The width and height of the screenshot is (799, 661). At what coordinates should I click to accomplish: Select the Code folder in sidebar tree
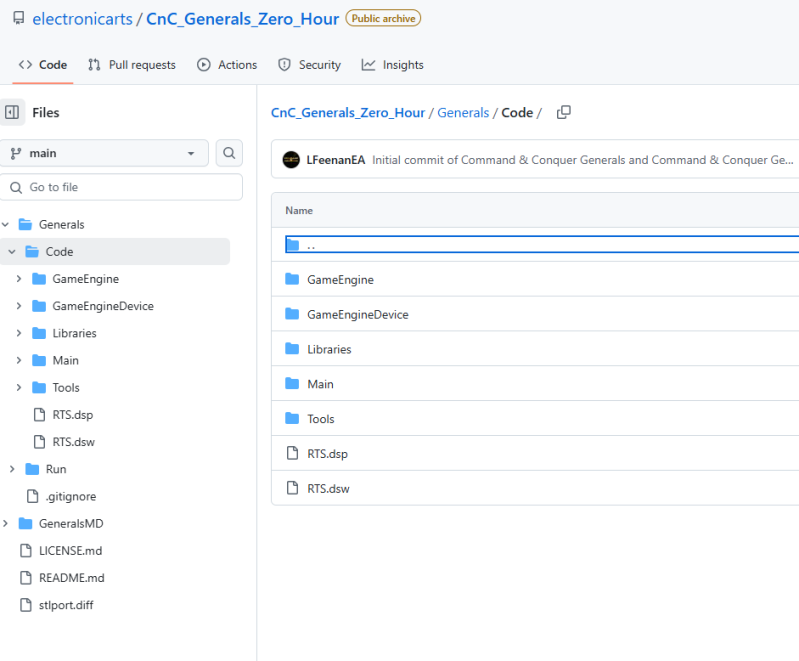tap(60, 251)
